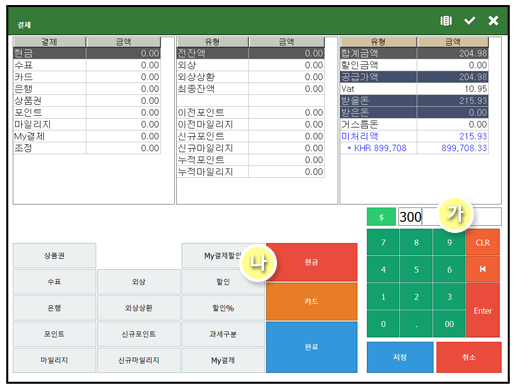Image resolution: width=515 pixels, height=390 pixels.
Task: Tap keypad digit 5
Action: (x=416, y=269)
